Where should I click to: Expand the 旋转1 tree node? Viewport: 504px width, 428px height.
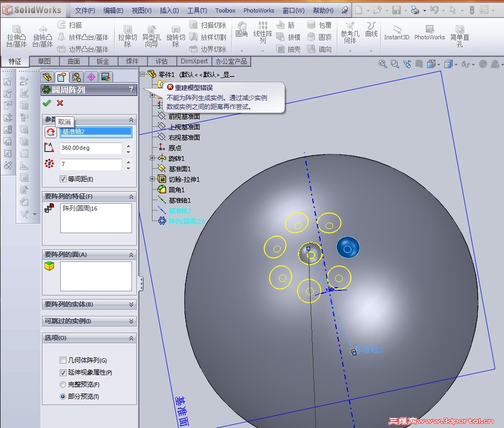click(152, 158)
